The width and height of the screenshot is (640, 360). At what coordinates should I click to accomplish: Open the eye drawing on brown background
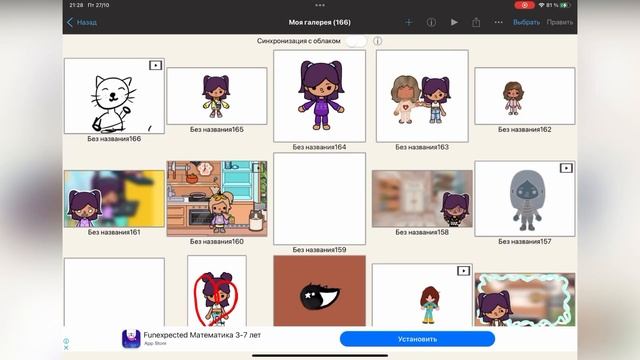pyautogui.click(x=320, y=291)
